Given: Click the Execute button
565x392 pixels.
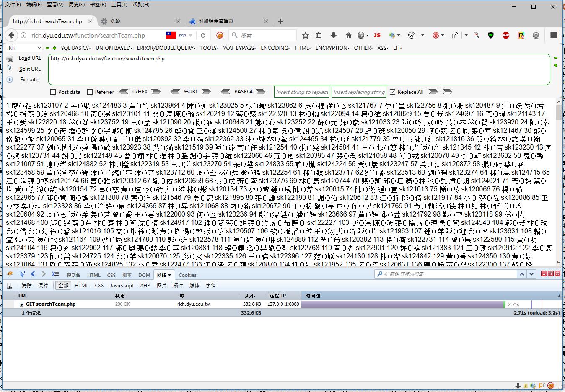Looking at the screenshot, I should pyautogui.click(x=29, y=79).
